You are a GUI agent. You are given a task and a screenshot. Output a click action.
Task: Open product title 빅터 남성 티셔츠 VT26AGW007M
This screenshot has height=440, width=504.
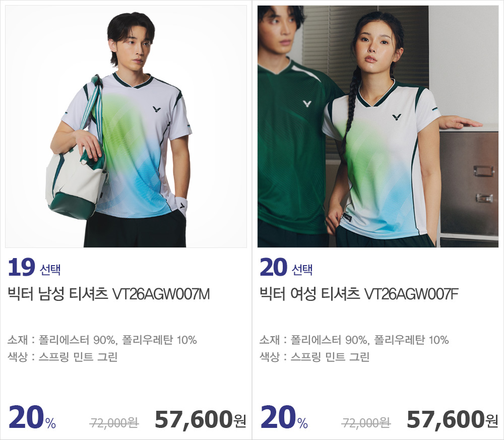coord(109,294)
